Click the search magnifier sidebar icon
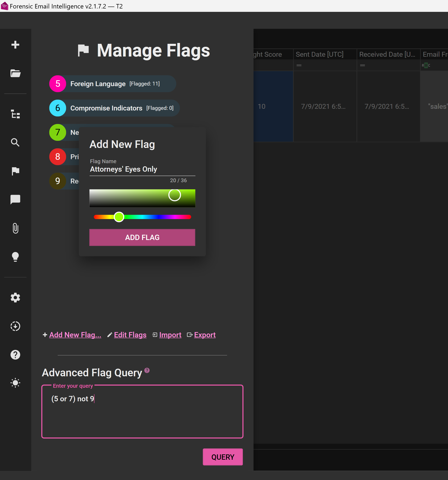This screenshot has height=480, width=448. [15, 142]
